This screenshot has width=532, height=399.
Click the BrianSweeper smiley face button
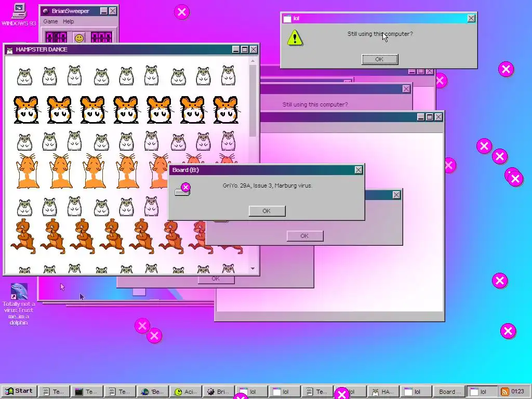(x=79, y=37)
